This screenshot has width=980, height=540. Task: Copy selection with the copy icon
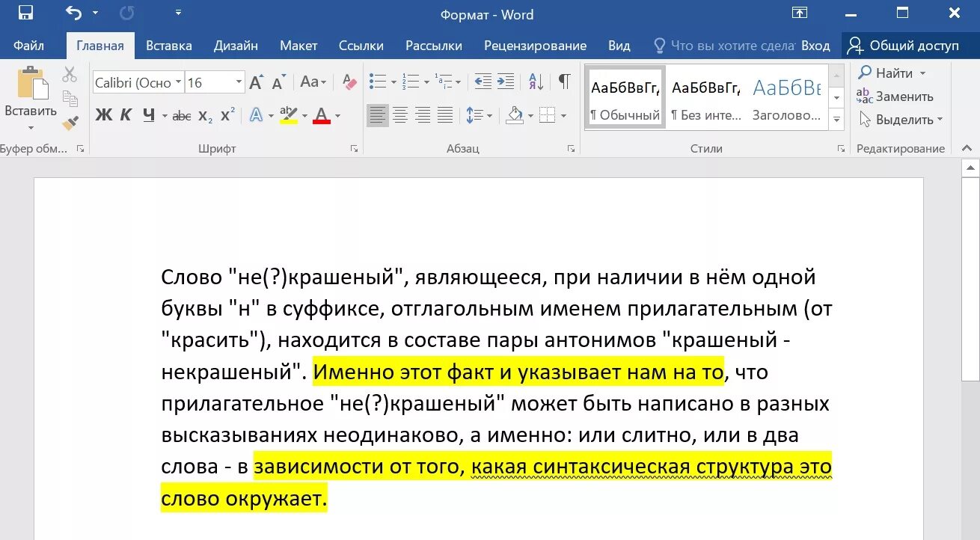[70, 98]
